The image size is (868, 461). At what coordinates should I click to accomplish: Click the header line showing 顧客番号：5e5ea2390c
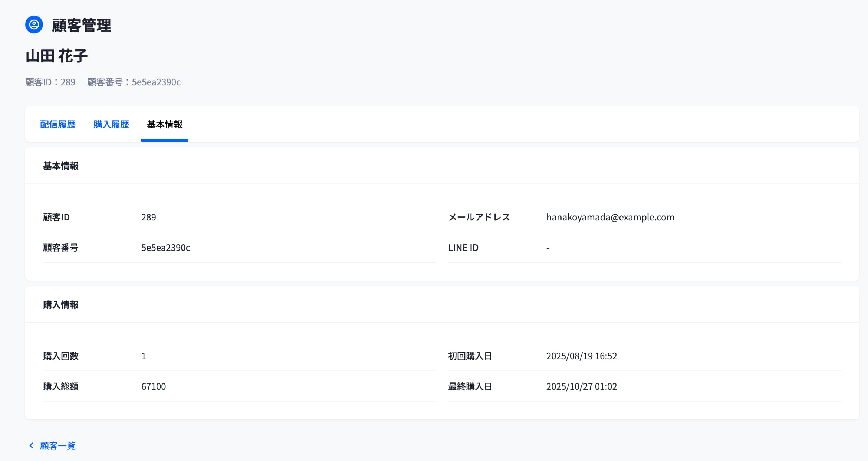point(134,82)
